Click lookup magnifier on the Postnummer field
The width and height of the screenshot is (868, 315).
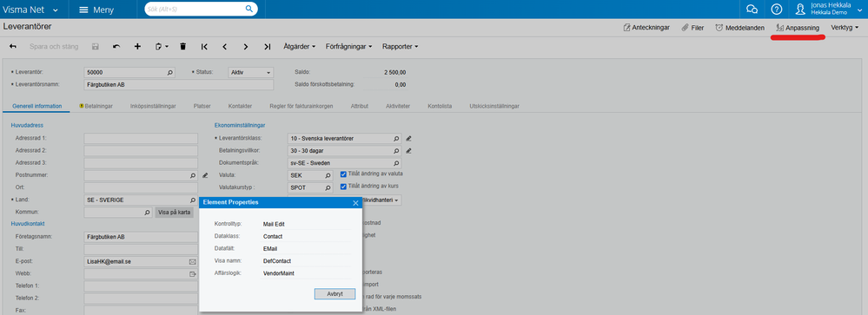click(193, 175)
